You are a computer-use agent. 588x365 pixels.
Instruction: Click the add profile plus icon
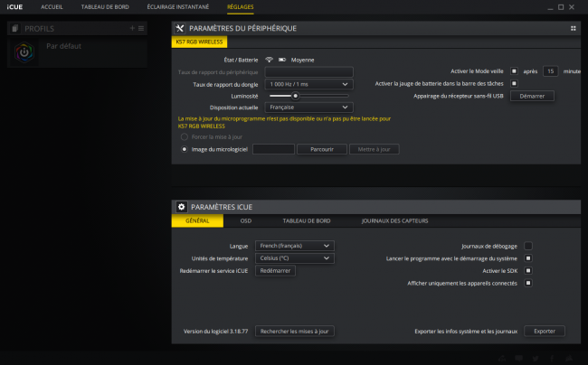click(132, 28)
